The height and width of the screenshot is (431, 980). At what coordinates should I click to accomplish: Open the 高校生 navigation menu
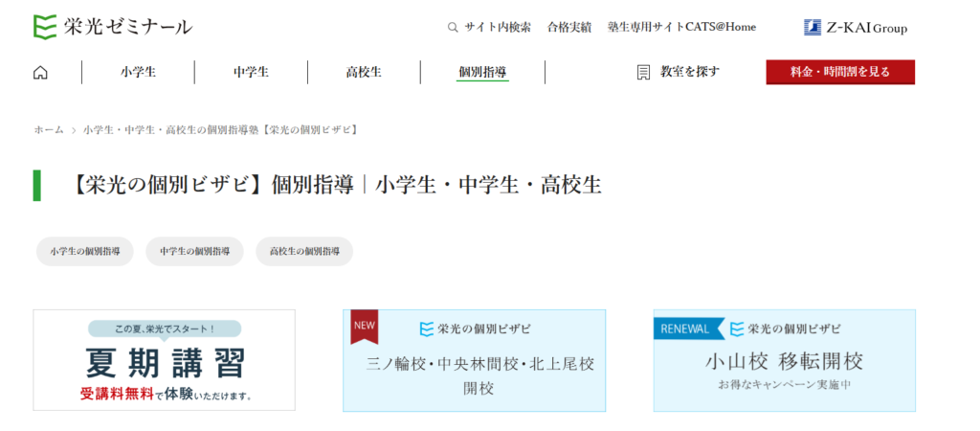[x=364, y=72]
